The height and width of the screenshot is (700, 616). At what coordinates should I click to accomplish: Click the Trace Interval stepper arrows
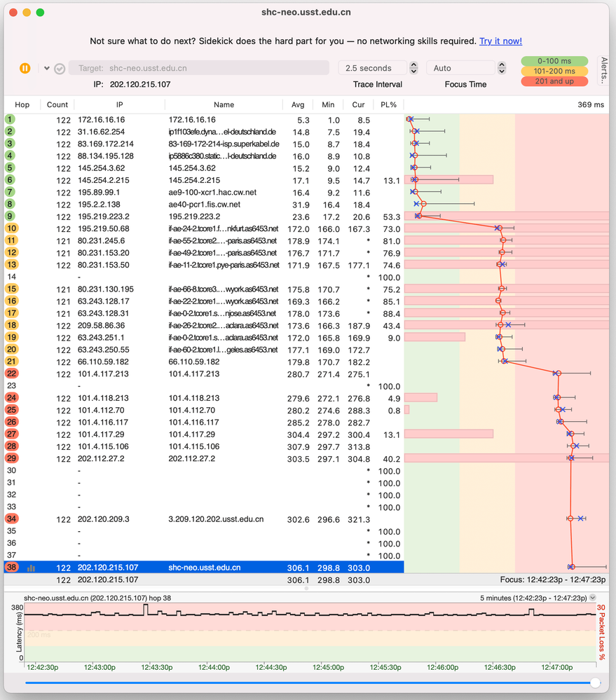tap(413, 68)
